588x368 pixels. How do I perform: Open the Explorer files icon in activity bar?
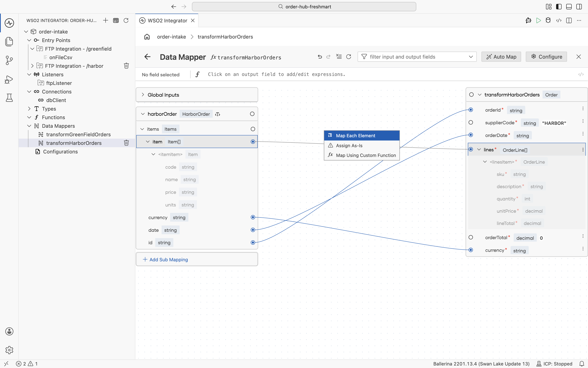point(9,42)
